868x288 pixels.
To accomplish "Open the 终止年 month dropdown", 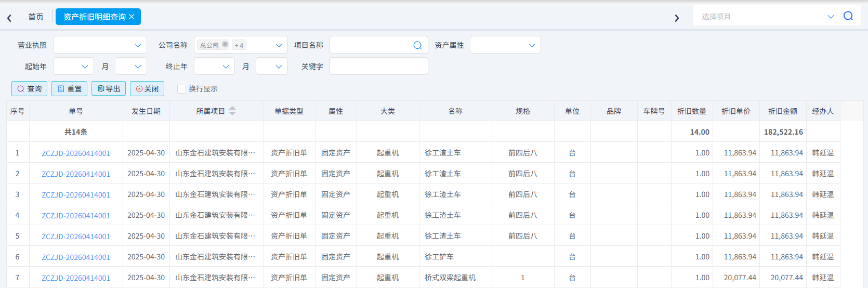I will pos(272,66).
